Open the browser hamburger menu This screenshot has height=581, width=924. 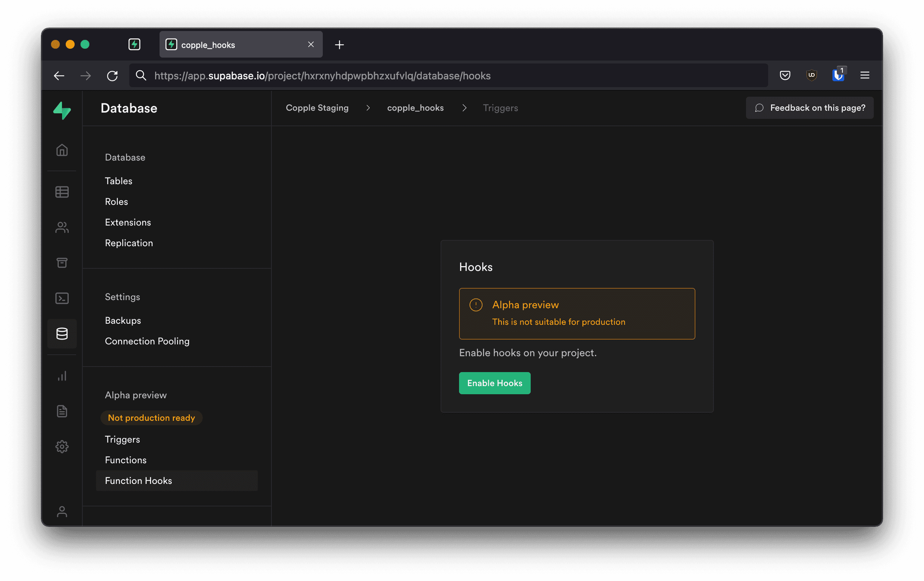tap(865, 75)
